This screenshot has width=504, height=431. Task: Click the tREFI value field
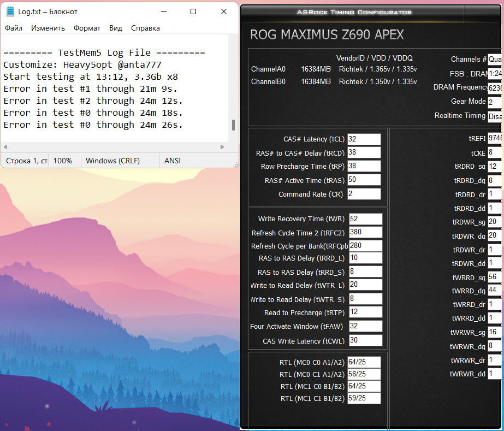click(x=495, y=138)
